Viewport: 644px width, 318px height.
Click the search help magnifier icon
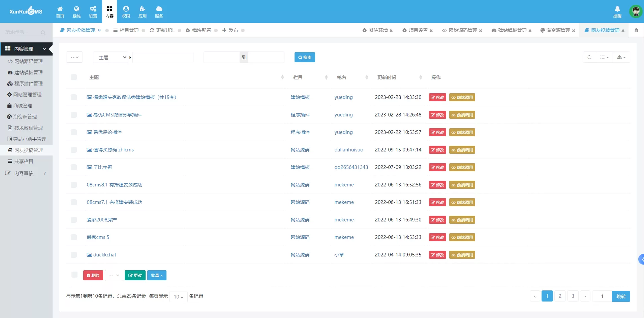click(43, 33)
